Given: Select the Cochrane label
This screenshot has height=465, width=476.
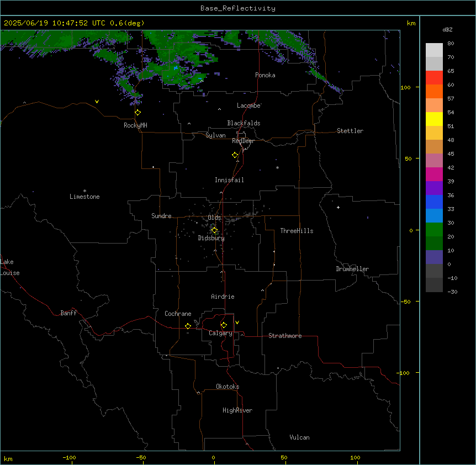Looking at the screenshot, I should tap(178, 314).
